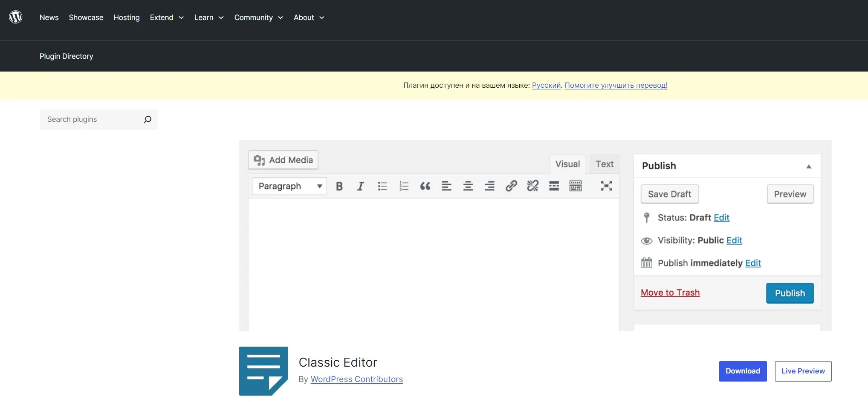Expand the About menu
Viewport: 868px width, 402px height.
[309, 17]
